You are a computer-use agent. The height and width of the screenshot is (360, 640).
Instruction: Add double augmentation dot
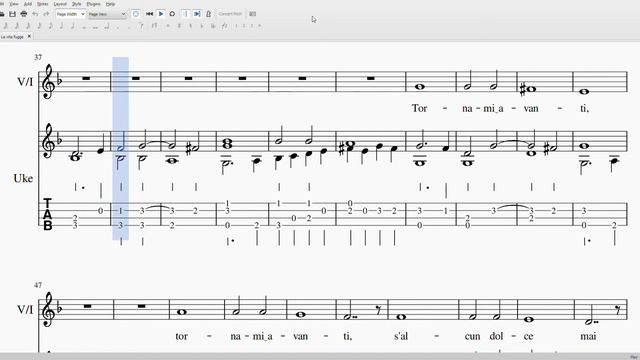point(129,27)
